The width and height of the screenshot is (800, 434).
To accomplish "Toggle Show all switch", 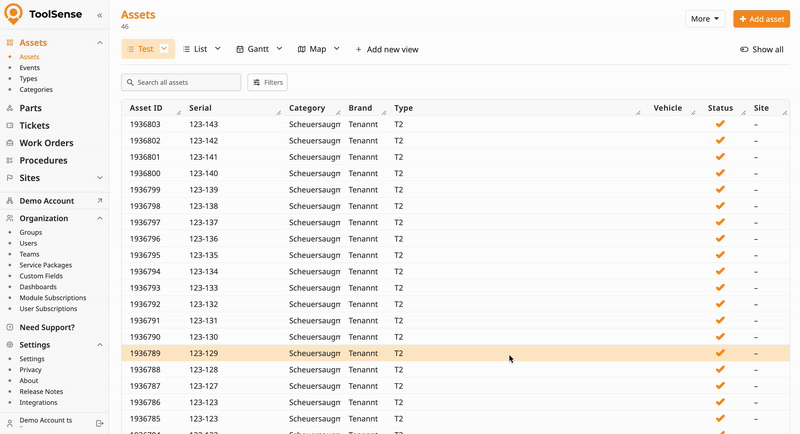I will pyautogui.click(x=744, y=49).
